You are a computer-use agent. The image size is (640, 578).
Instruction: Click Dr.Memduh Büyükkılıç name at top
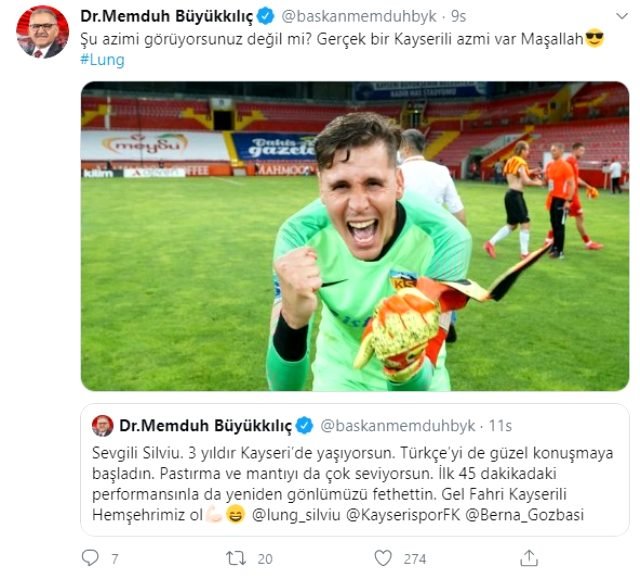click(x=167, y=16)
